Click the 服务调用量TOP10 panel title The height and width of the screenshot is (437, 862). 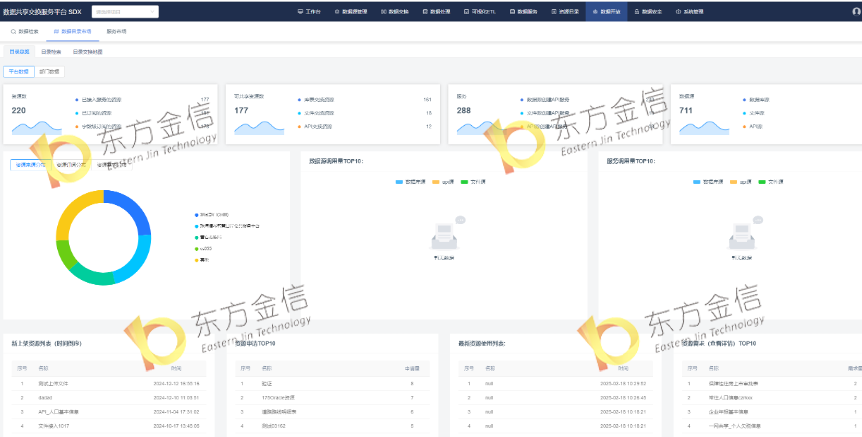tap(631, 162)
